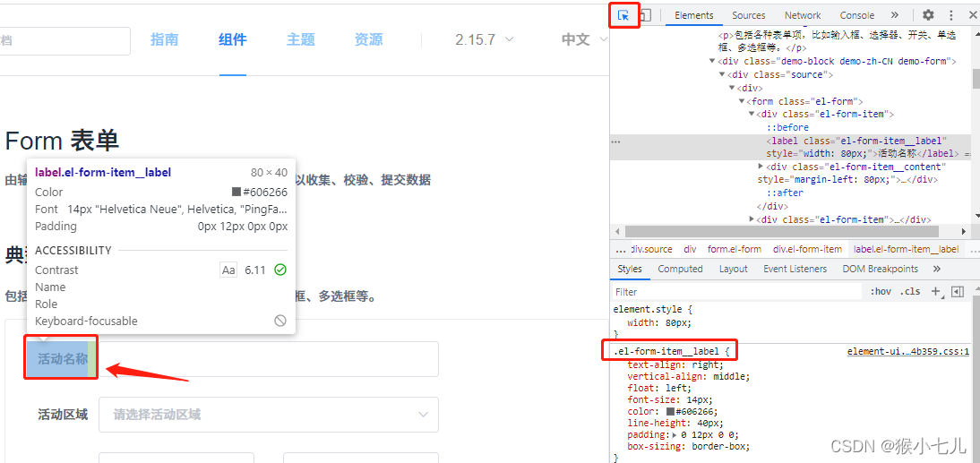Open the Event Listeners sub-tab
980x463 pixels.
795,269
